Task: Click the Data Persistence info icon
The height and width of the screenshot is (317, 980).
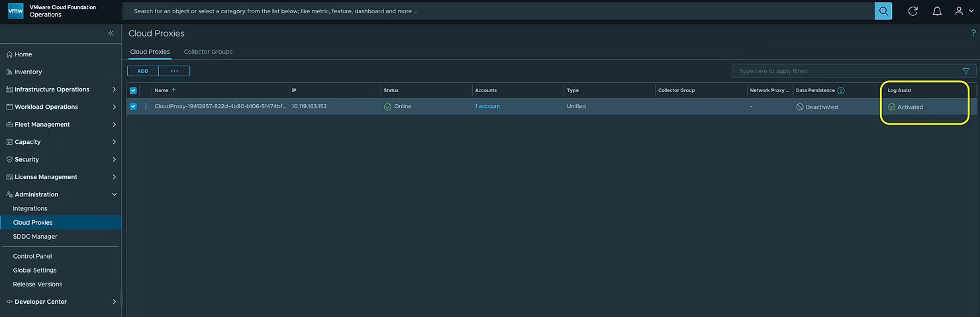Action: point(841,90)
